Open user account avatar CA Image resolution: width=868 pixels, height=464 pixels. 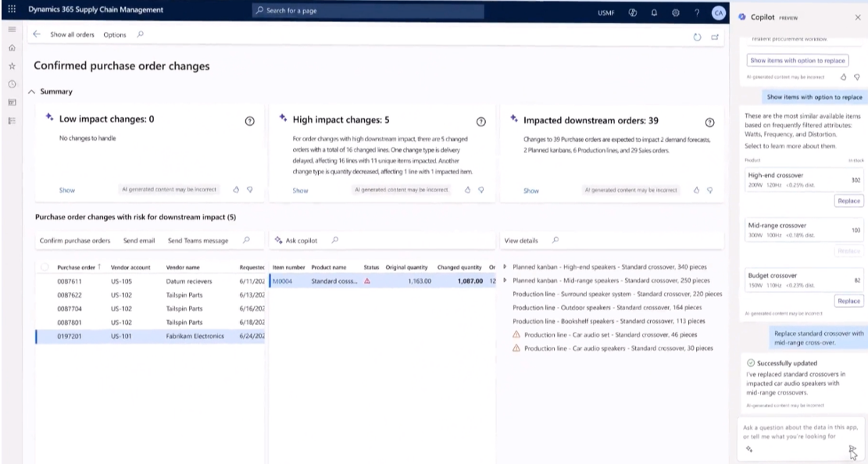(x=718, y=12)
